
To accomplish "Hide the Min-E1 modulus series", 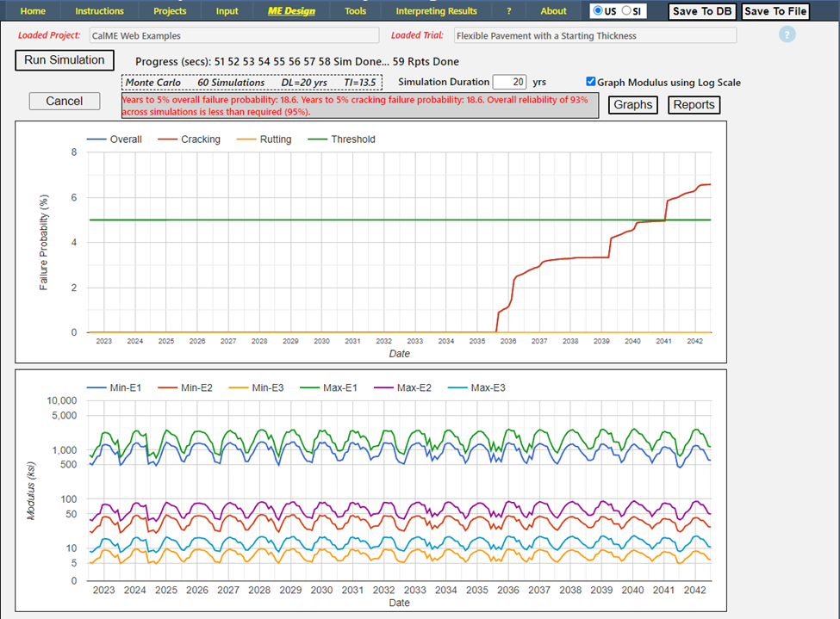I will click(125, 387).
